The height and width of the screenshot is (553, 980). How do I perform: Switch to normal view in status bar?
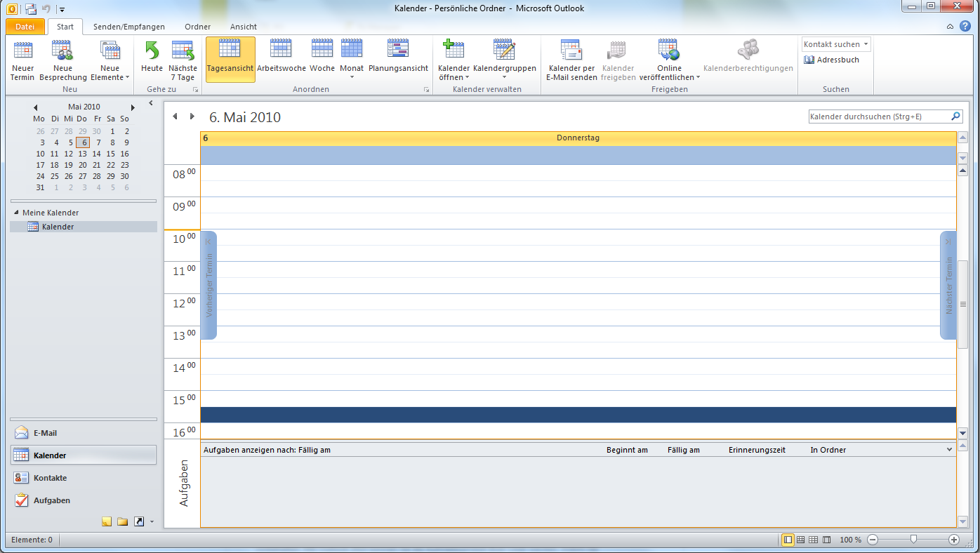click(788, 539)
